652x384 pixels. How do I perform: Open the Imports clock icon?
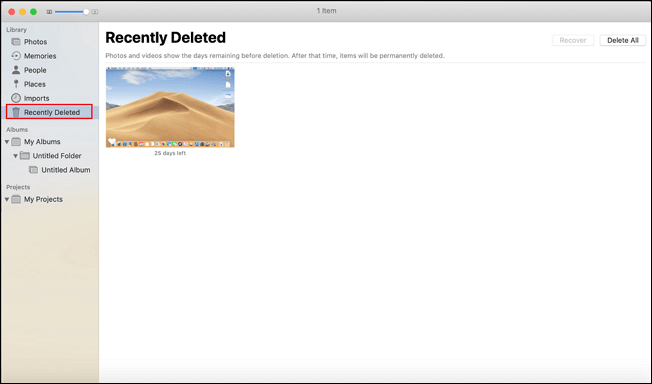tap(16, 98)
